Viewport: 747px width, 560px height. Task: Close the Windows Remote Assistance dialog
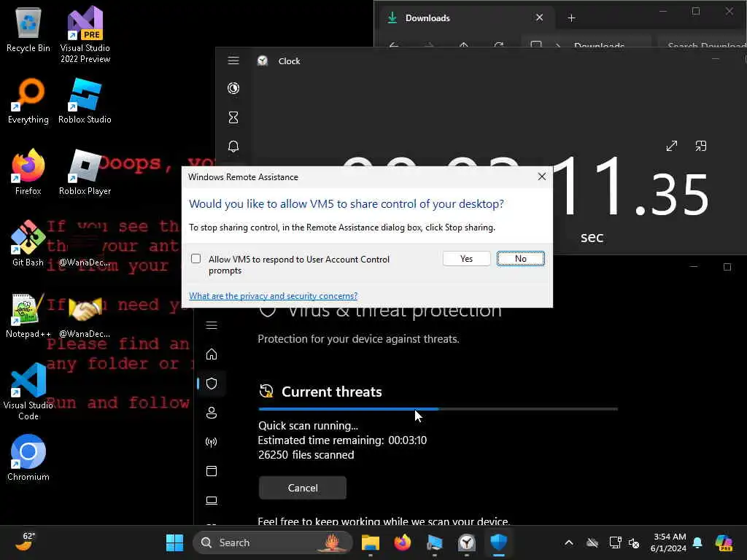[x=542, y=176]
